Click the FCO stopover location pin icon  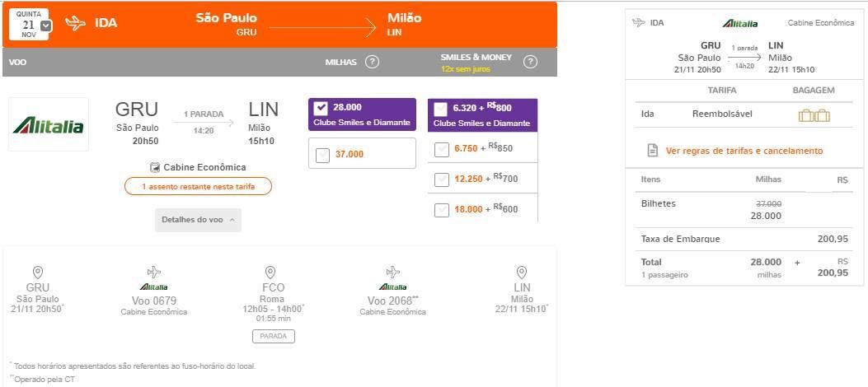[x=270, y=272]
